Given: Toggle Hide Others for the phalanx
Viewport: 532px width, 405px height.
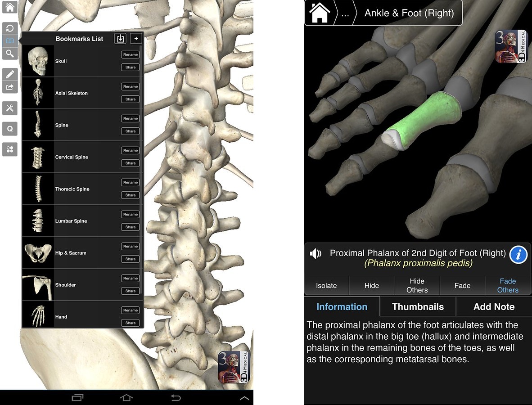Looking at the screenshot, I should click(x=417, y=286).
